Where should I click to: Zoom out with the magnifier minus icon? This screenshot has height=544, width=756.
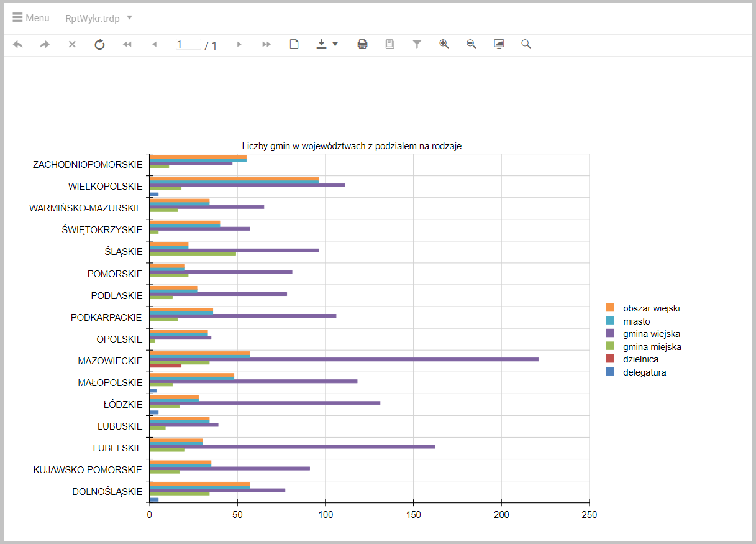click(471, 44)
